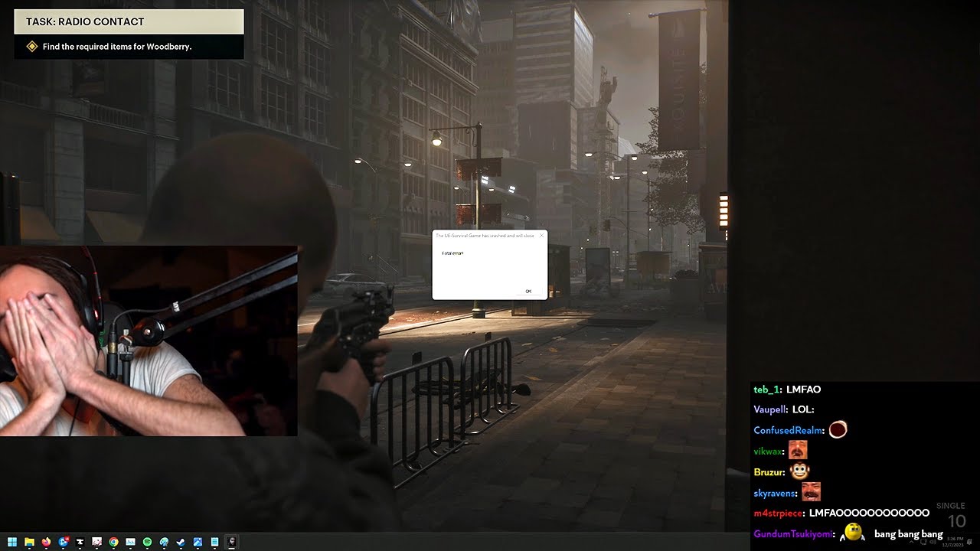Click 'Find the required items for Woodberry.' objective

[117, 47]
